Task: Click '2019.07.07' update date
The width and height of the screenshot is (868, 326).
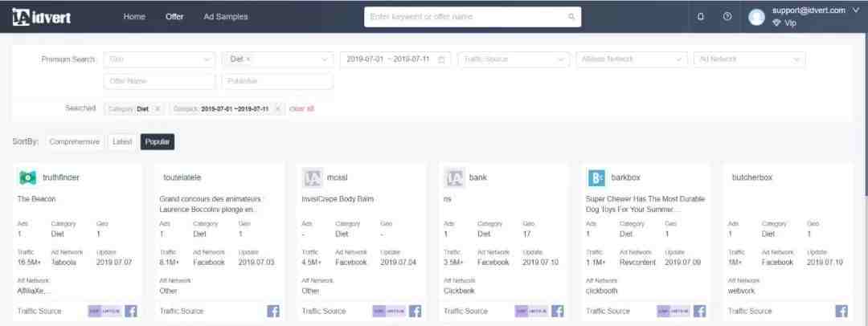Action: (x=114, y=263)
